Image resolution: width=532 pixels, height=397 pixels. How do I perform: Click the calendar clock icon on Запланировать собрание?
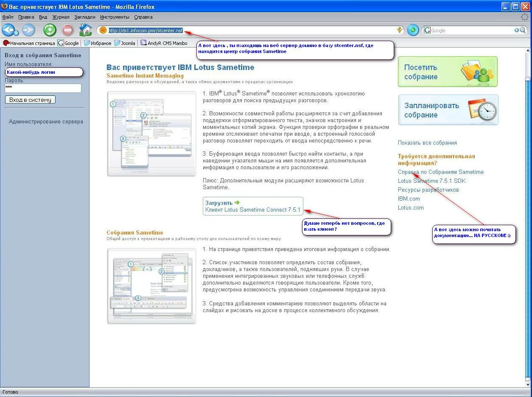[482, 110]
